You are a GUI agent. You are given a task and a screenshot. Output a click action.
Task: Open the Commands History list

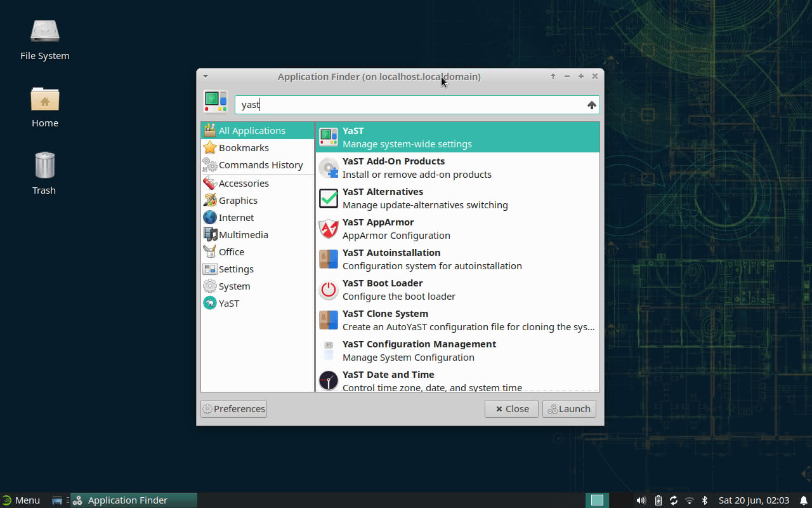[x=261, y=164]
